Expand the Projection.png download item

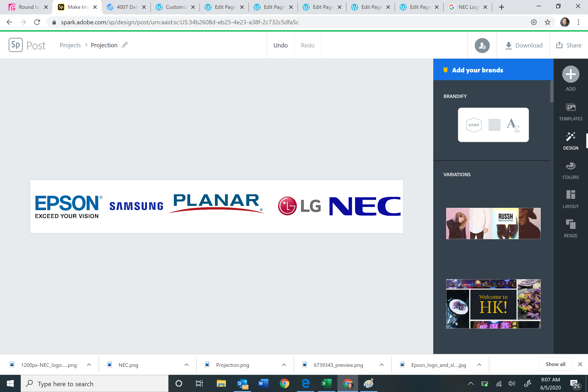coord(283,365)
